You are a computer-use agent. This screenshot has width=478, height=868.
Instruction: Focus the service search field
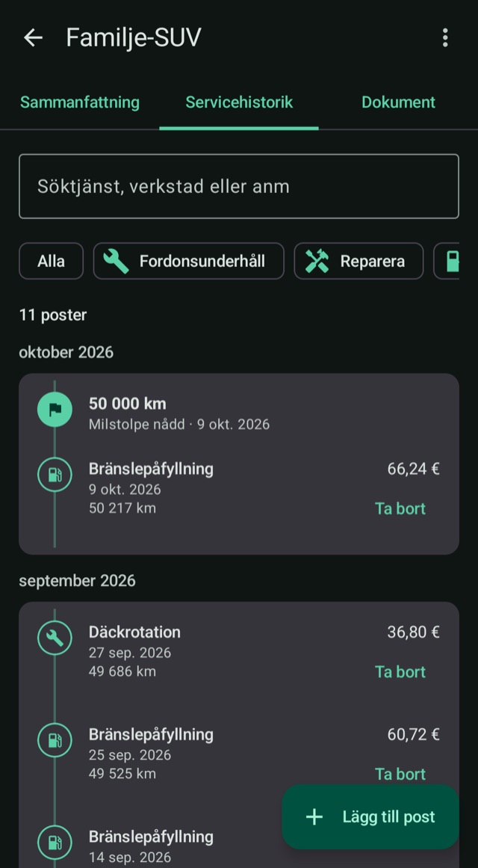pyautogui.click(x=239, y=186)
